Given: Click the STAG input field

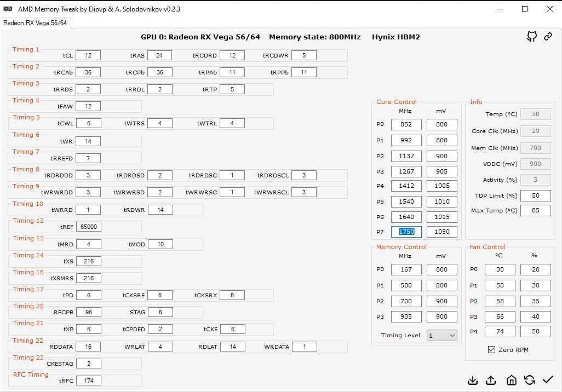Looking at the screenshot, I should tap(160, 312).
